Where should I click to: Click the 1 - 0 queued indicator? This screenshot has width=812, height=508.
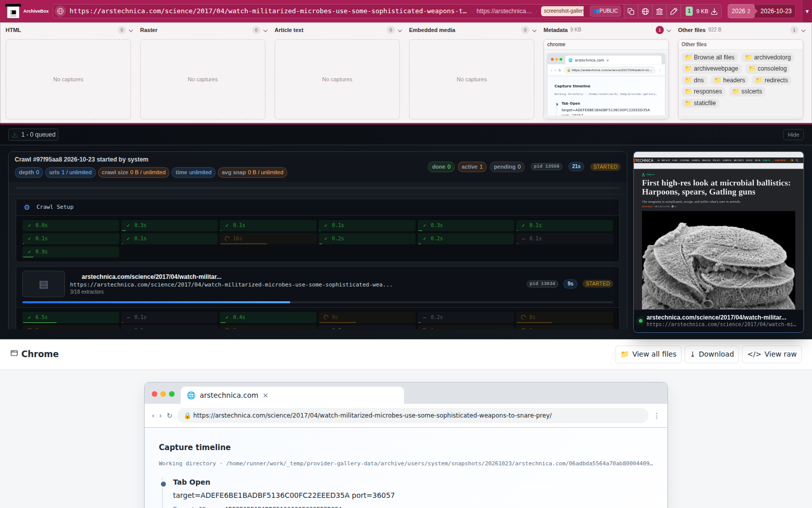[33, 135]
